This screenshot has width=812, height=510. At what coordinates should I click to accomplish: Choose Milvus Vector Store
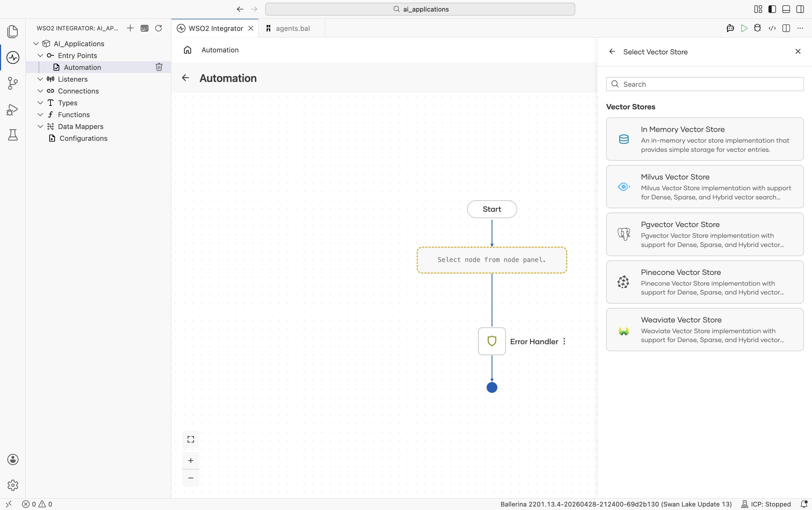click(705, 186)
